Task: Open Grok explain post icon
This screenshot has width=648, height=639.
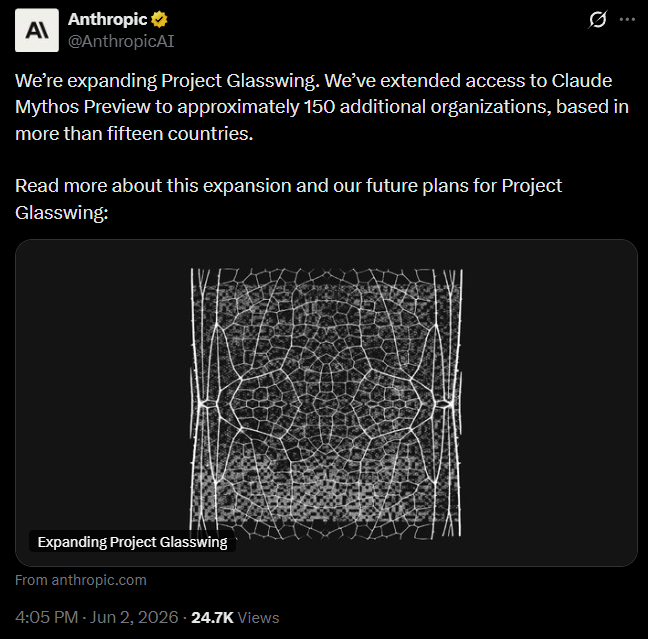Action: pyautogui.click(x=598, y=19)
